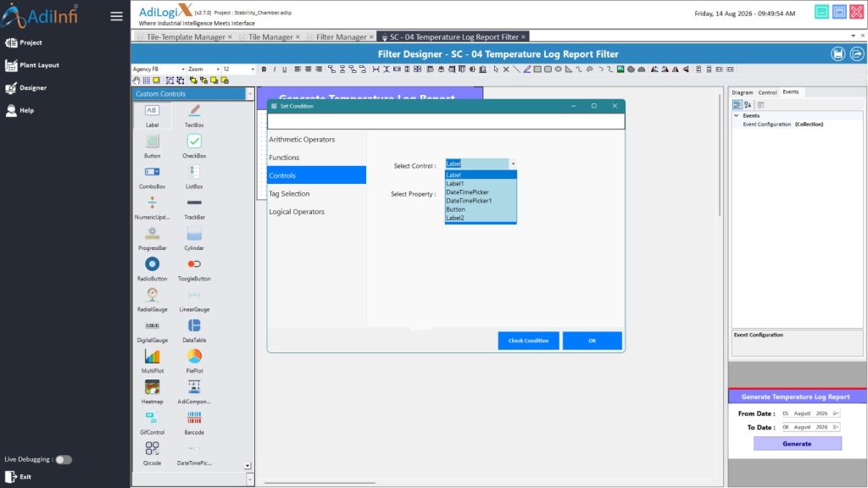Viewport: 868px width, 488px height.
Task: Pick the Heatmap control
Action: [x=152, y=392]
